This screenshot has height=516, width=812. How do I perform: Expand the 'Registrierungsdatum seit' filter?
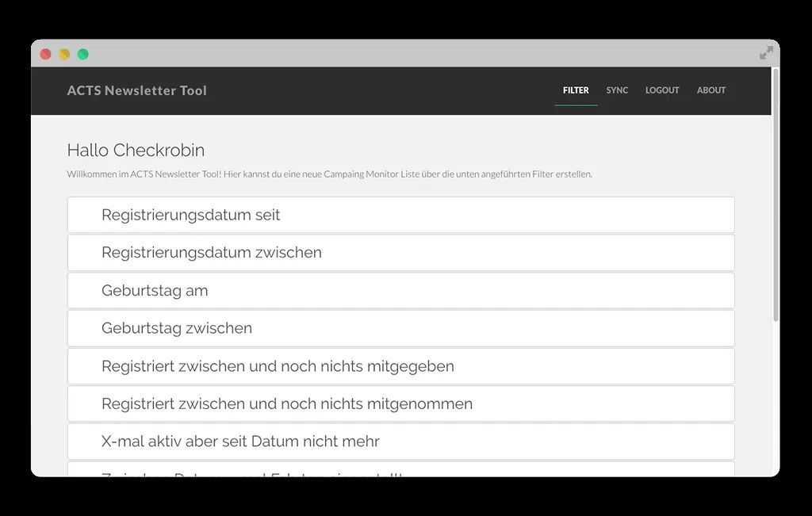point(400,214)
